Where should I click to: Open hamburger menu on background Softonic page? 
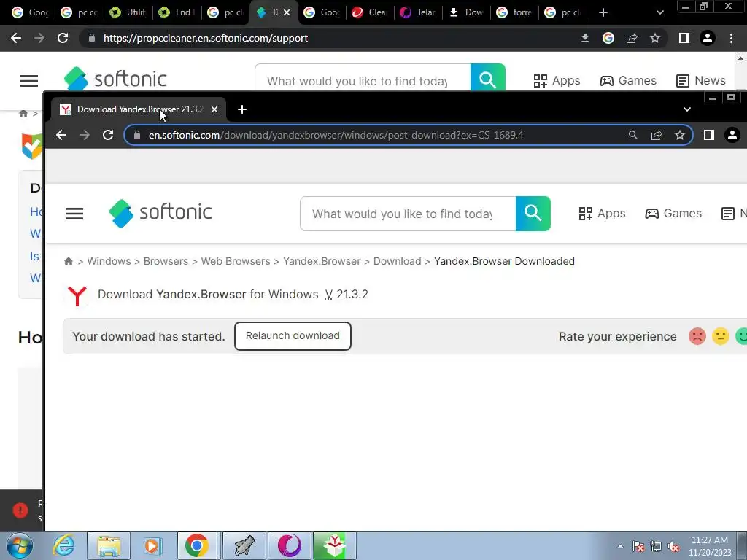point(29,81)
